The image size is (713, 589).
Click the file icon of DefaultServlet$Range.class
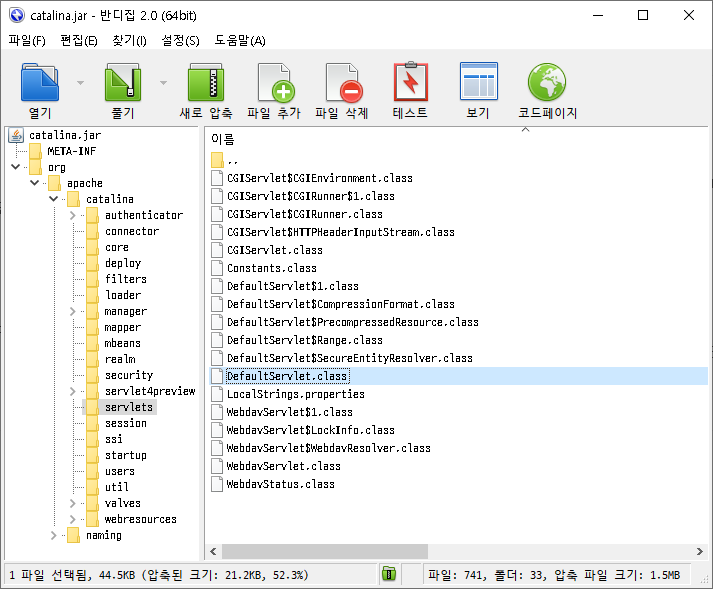click(x=217, y=340)
